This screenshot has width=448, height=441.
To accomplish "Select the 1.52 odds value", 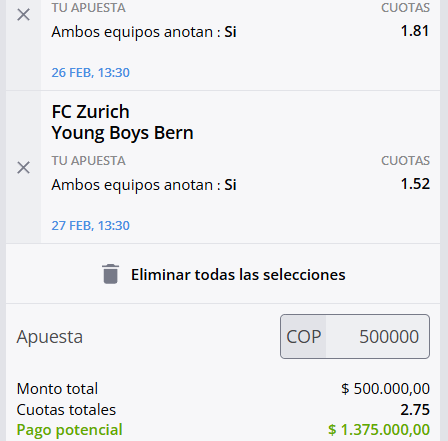I will 415,184.
